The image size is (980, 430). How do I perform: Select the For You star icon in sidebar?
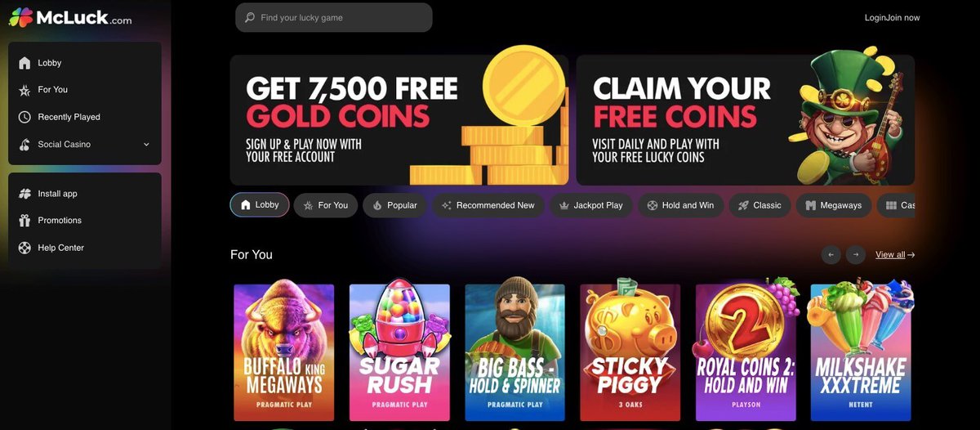tap(24, 90)
